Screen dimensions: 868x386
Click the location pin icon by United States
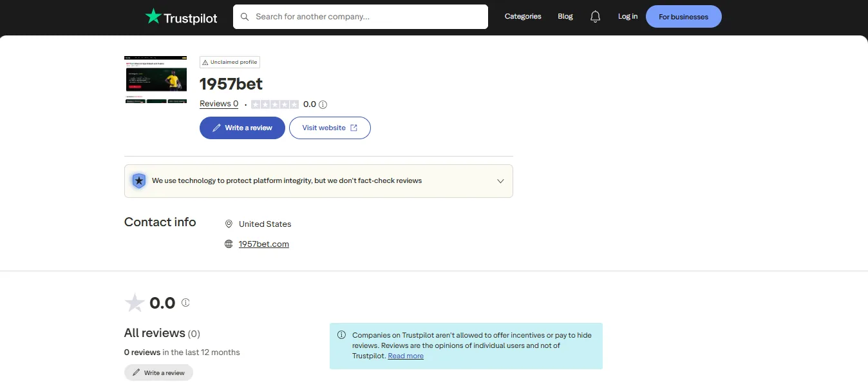(229, 224)
